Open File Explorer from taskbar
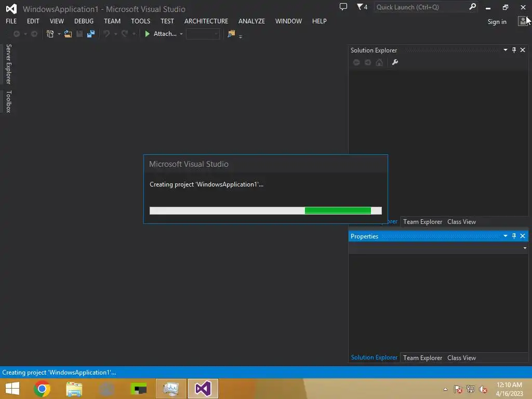Viewport: 532px width, 399px height. tap(74, 389)
